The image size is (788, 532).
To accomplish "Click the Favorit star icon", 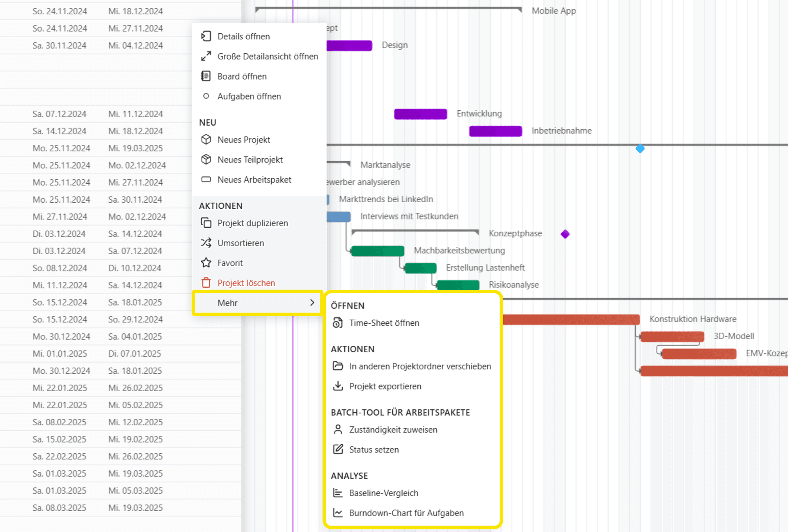I will (x=206, y=263).
